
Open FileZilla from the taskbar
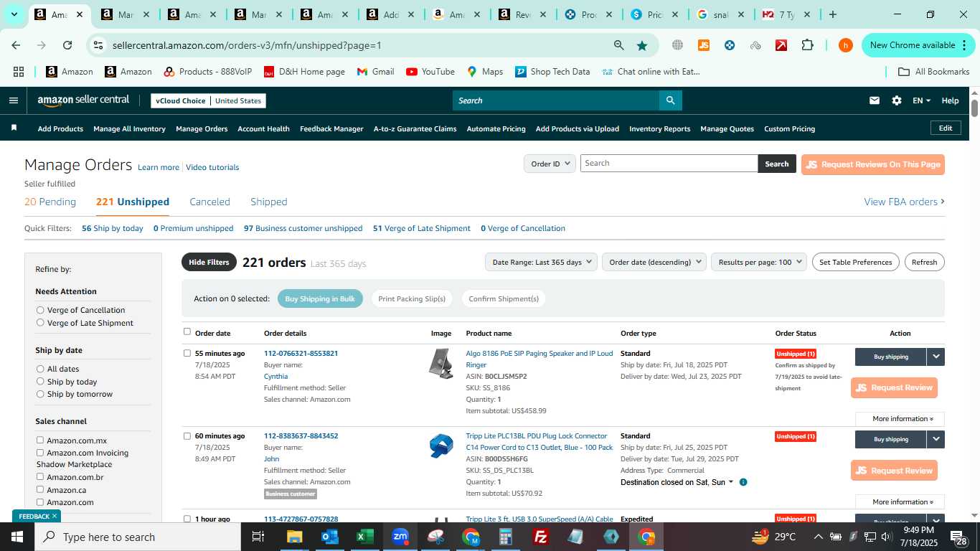coord(541,537)
